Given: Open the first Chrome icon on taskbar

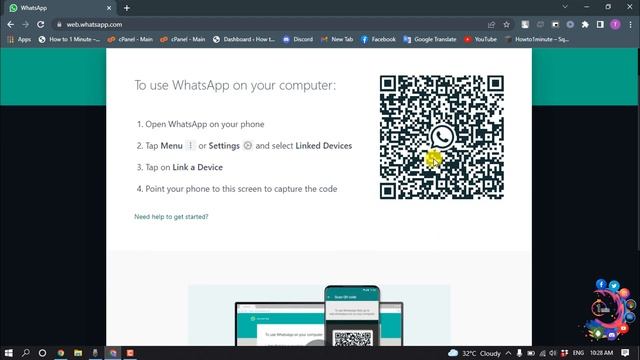Looking at the screenshot, I should click(x=61, y=353).
